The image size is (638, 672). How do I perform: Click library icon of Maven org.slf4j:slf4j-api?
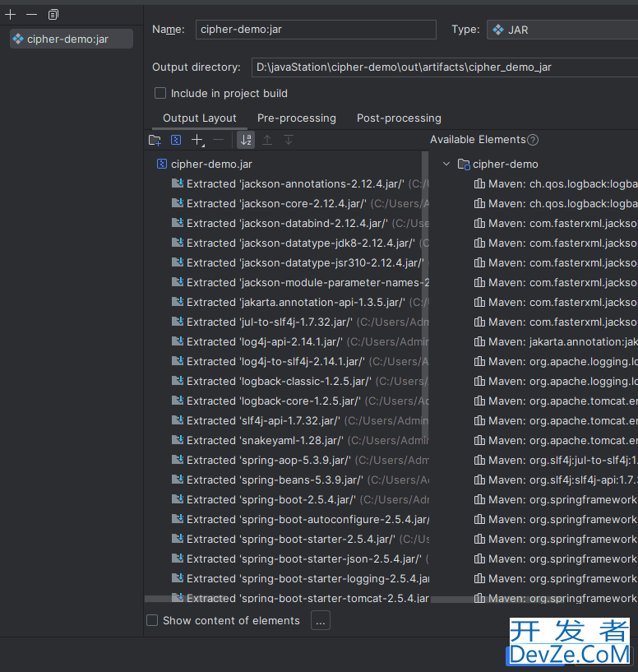pos(479,480)
